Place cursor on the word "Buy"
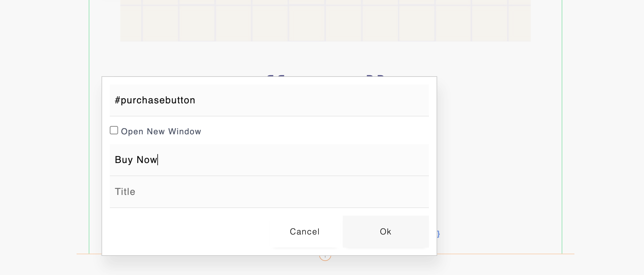The width and height of the screenshot is (644, 275). click(124, 160)
